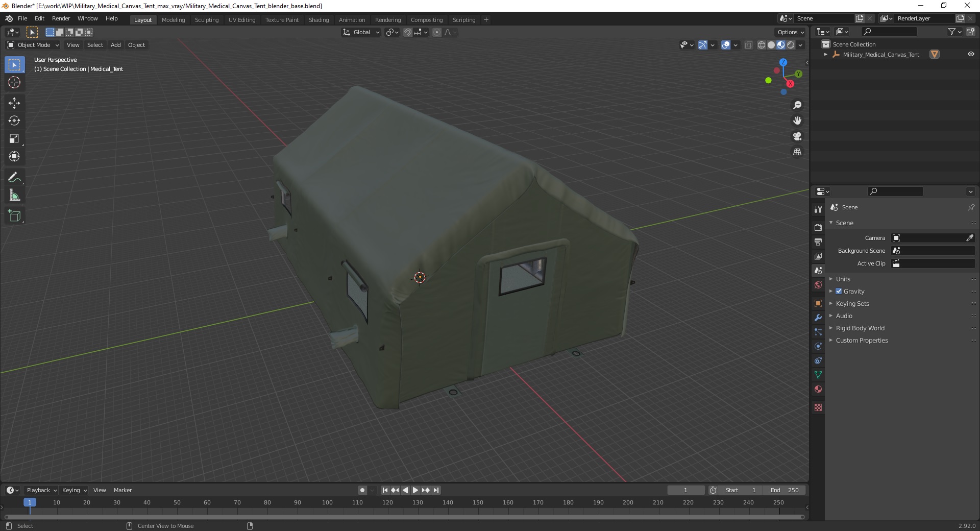Open Options dropdown
This screenshot has height=531, width=980.
pos(791,32)
